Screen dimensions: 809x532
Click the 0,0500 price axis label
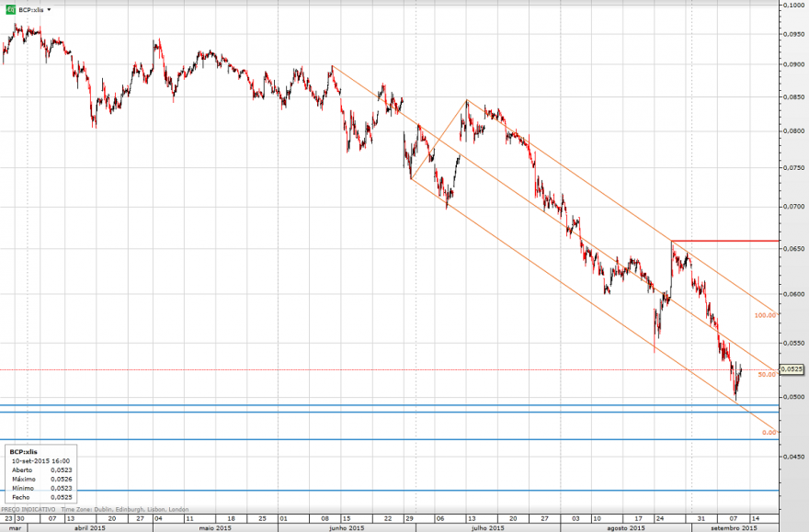coord(793,397)
